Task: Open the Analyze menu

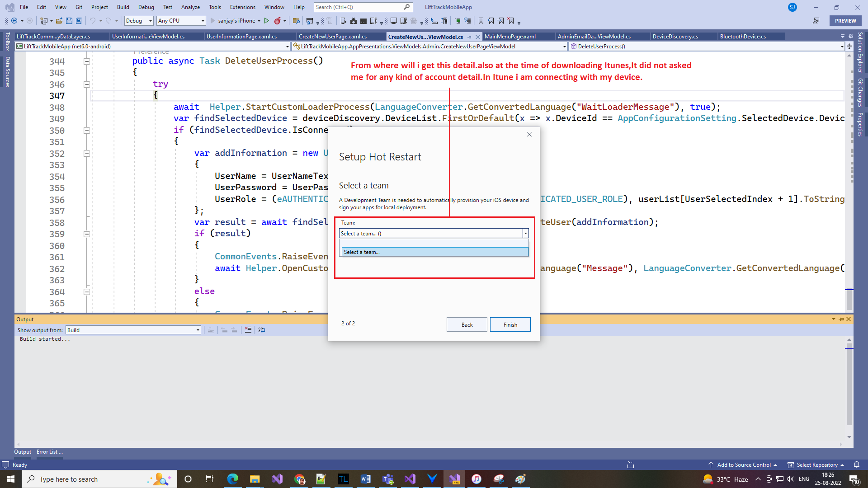Action: [190, 7]
